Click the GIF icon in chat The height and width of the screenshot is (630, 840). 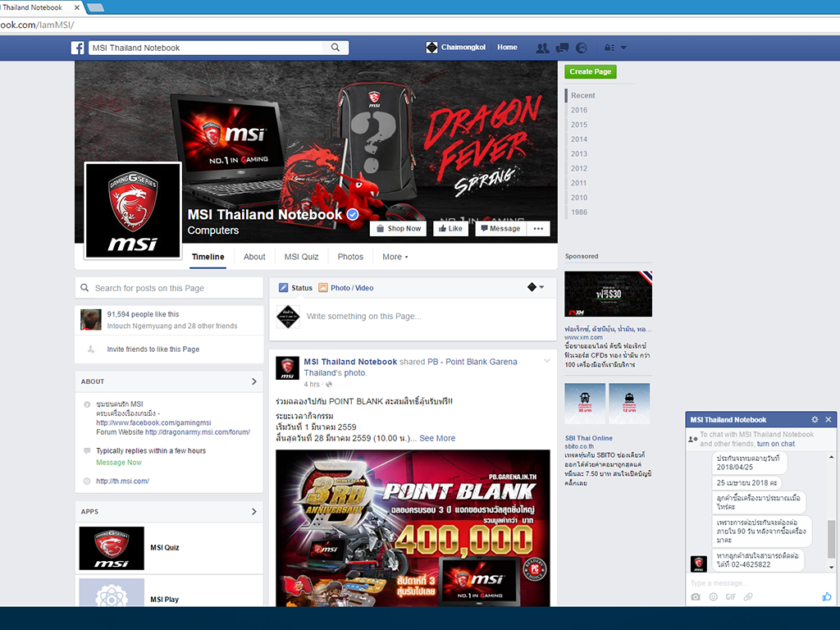click(731, 597)
